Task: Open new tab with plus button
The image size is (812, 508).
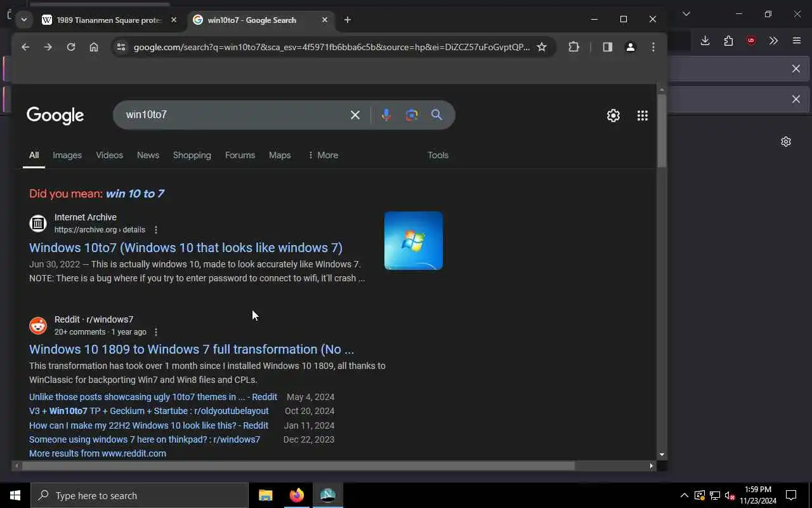Action: pos(347,20)
